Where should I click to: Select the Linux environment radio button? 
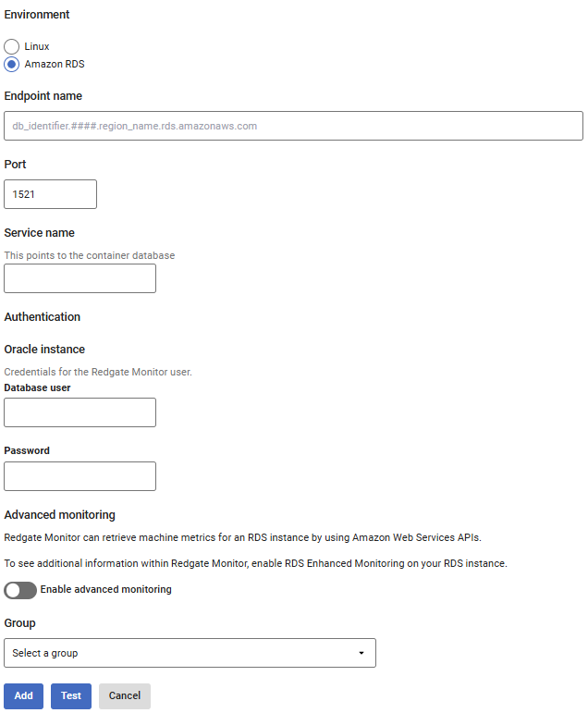12,46
